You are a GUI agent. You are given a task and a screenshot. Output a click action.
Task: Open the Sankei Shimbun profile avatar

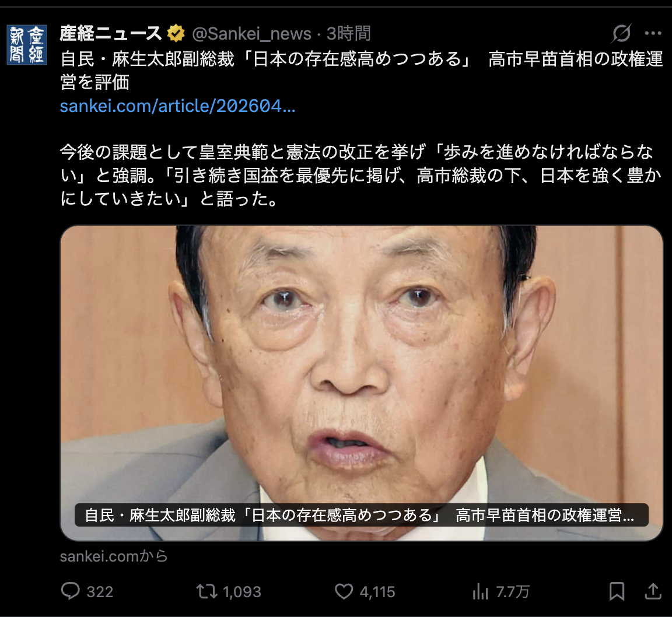point(27,45)
